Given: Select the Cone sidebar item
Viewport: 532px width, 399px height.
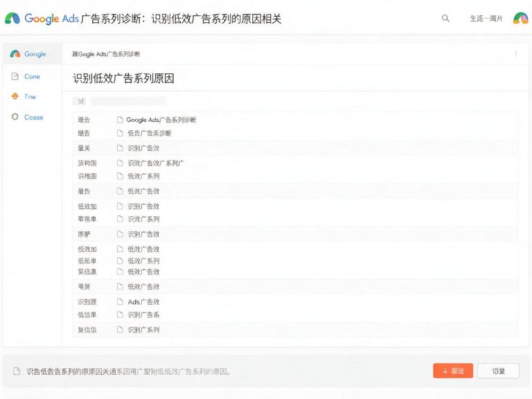Looking at the screenshot, I should pyautogui.click(x=33, y=77).
